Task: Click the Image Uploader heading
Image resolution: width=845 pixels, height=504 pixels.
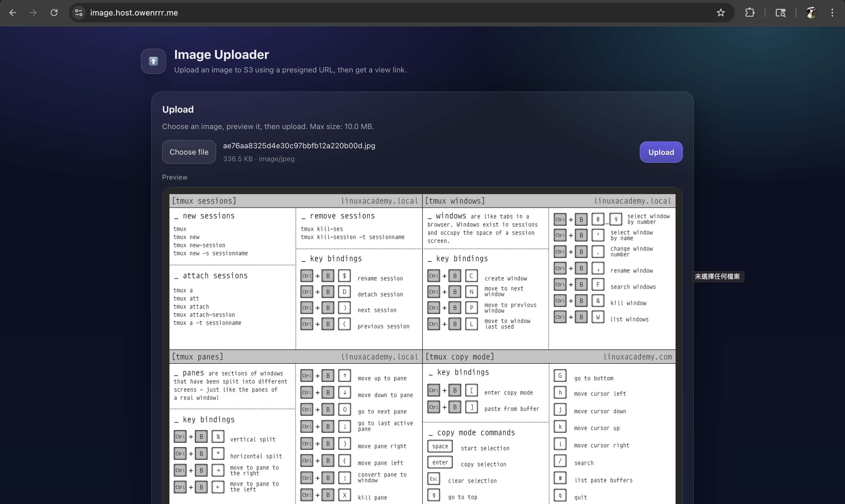Action: pyautogui.click(x=221, y=55)
